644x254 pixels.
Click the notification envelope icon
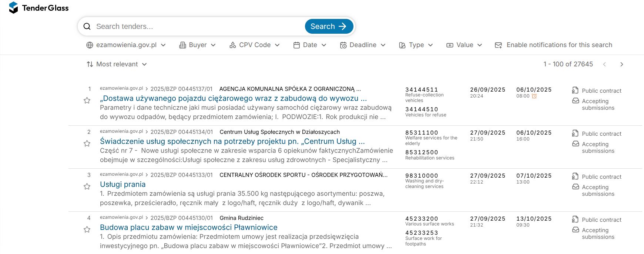tap(499, 45)
